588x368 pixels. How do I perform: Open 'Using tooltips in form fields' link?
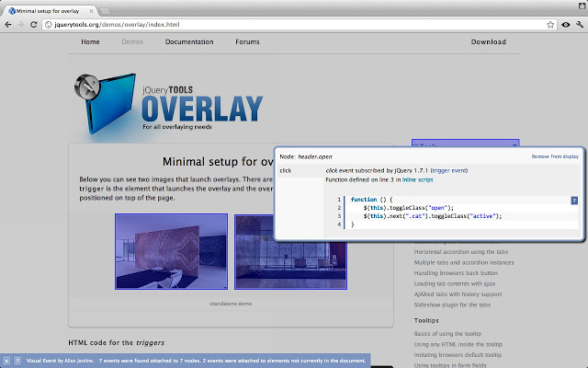coord(450,365)
